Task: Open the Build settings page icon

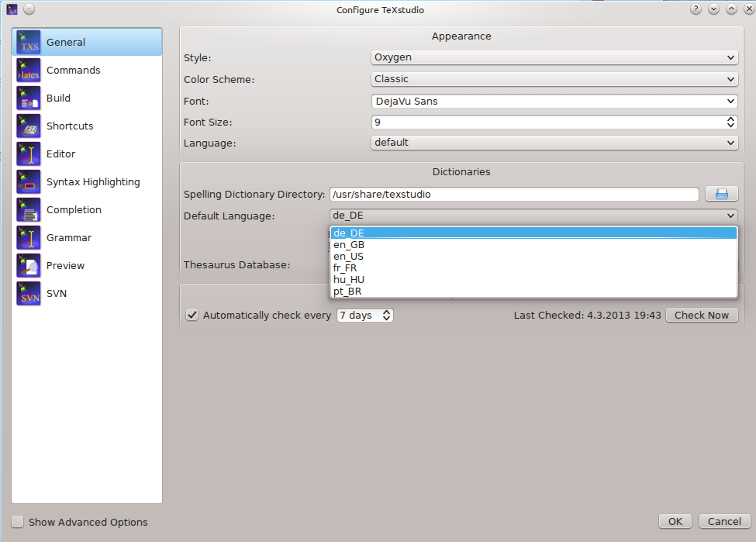Action: 28,98
